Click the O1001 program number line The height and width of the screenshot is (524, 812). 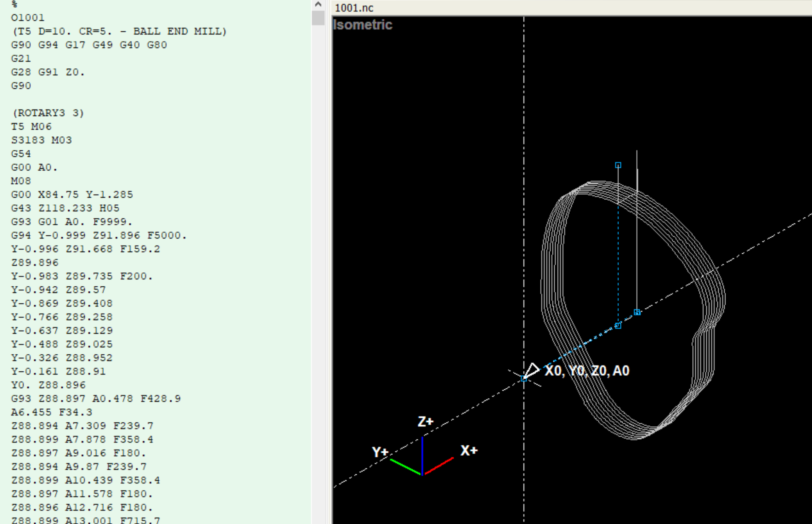28,18
